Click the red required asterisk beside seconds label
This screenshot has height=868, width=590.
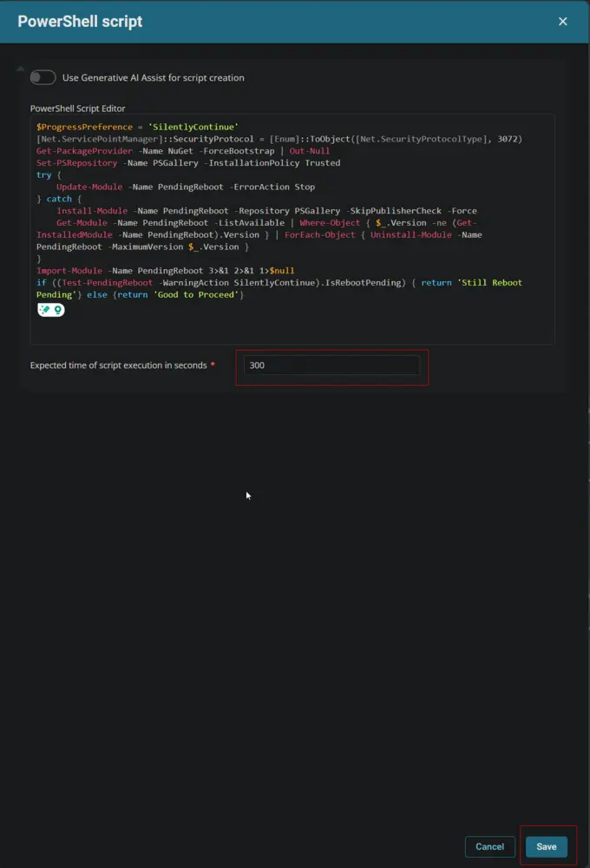pos(213,365)
